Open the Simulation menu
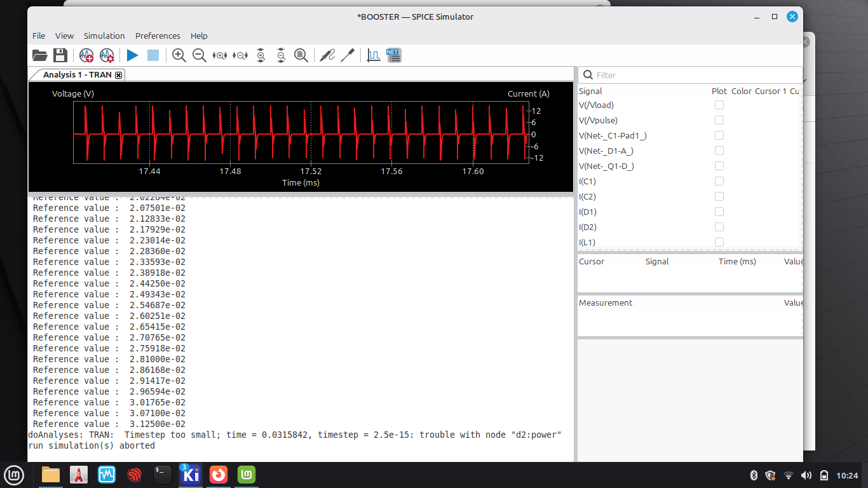 (104, 36)
